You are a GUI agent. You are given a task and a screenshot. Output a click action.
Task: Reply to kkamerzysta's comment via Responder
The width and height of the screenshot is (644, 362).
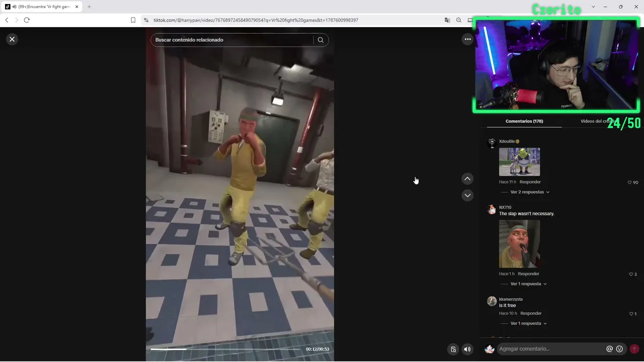[531, 313]
